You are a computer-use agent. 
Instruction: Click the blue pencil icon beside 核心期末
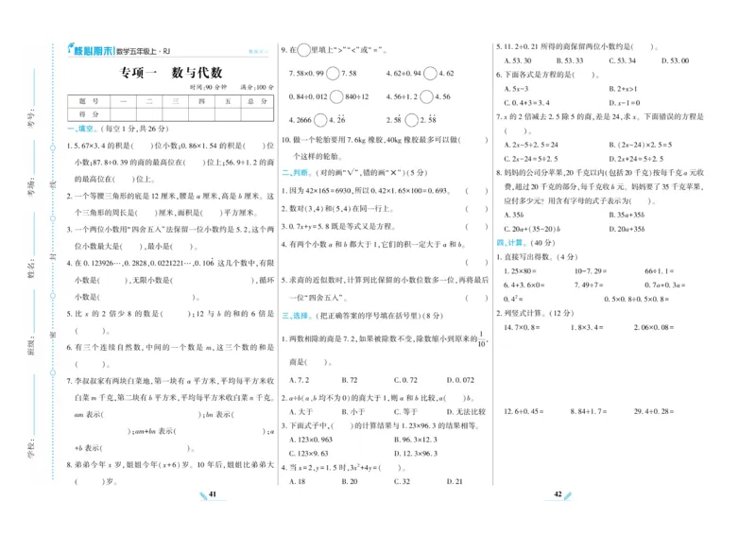coord(69,47)
